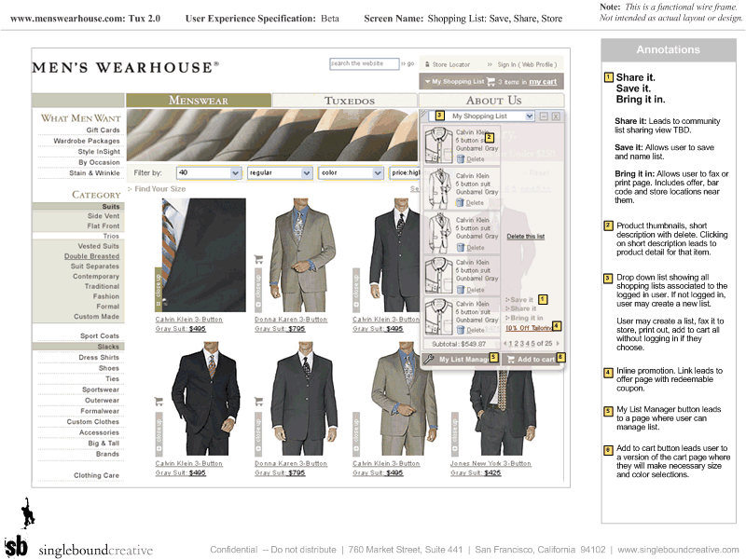The width and height of the screenshot is (746, 560).
Task: Open the striped-tie fabric close-up product image
Action: 204,255
